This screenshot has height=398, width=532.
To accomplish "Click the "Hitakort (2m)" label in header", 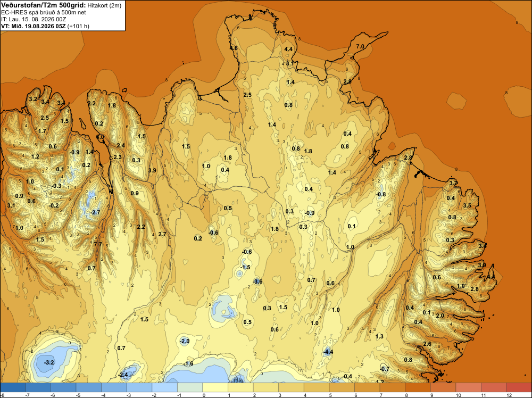I will click(104, 5).
